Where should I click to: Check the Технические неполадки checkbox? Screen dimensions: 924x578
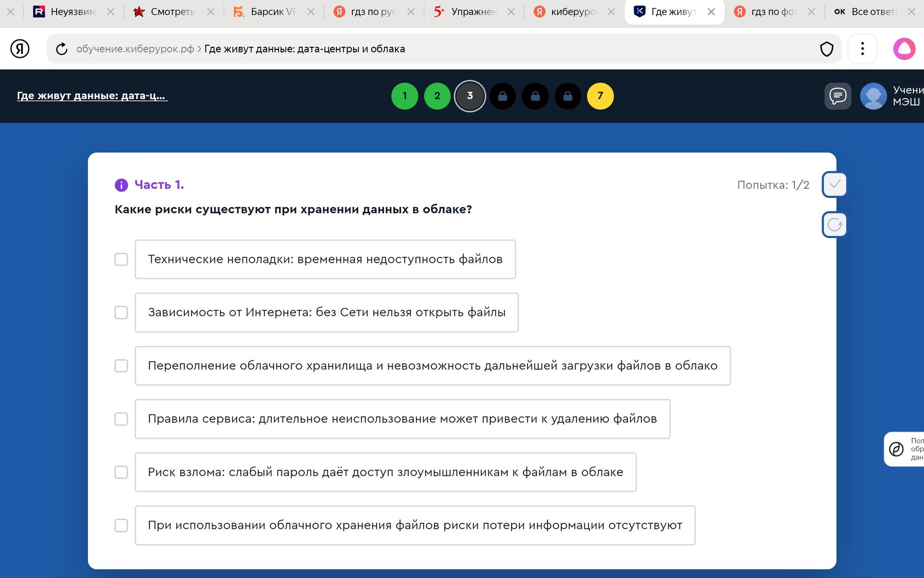(121, 259)
